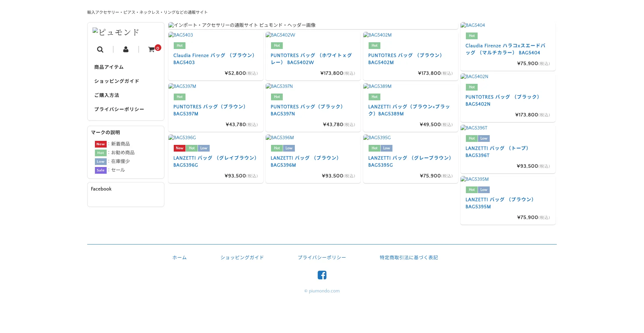The image size is (644, 333).
Task: Open the shopping cart icon
Action: point(151,50)
